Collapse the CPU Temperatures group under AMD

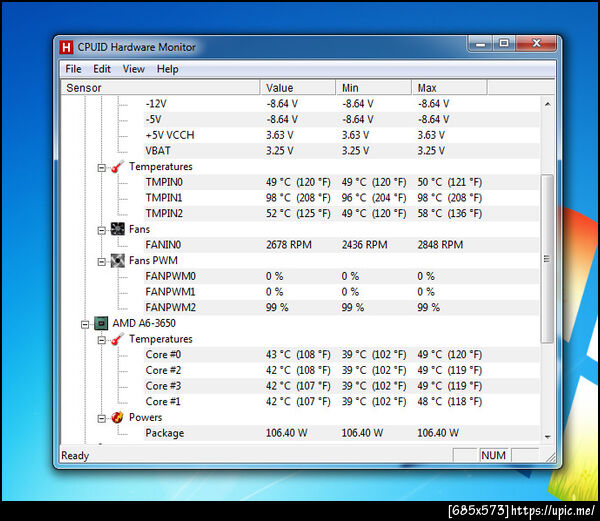pyautogui.click(x=101, y=340)
